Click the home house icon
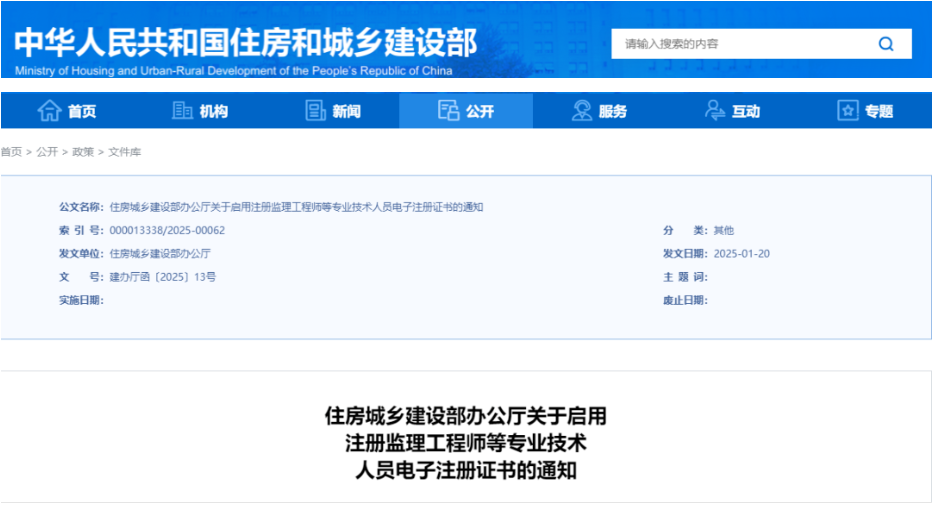This screenshot has height=514, width=934. tap(49, 111)
